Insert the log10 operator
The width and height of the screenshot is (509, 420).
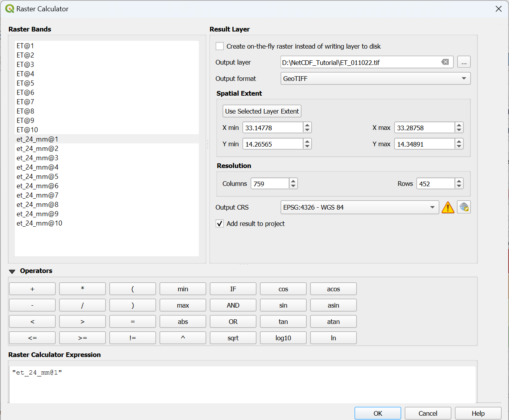click(x=283, y=338)
